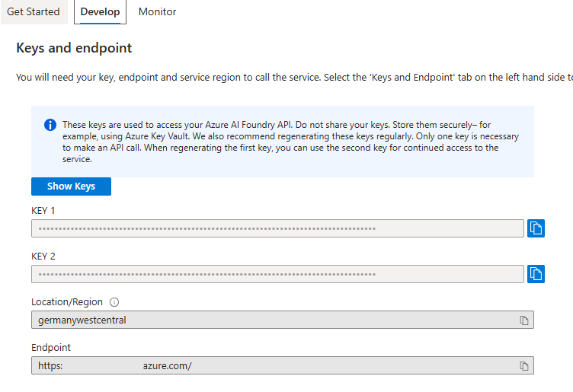Click inside the KEY 2 masked field
The height and width of the screenshot is (392, 573).
(x=274, y=274)
